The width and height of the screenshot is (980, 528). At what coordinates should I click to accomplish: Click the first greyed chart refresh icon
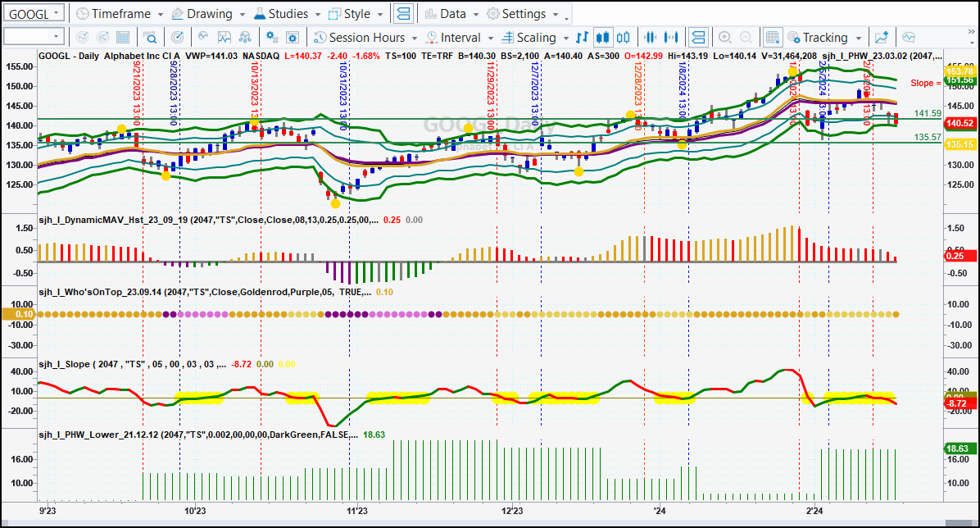(x=82, y=38)
